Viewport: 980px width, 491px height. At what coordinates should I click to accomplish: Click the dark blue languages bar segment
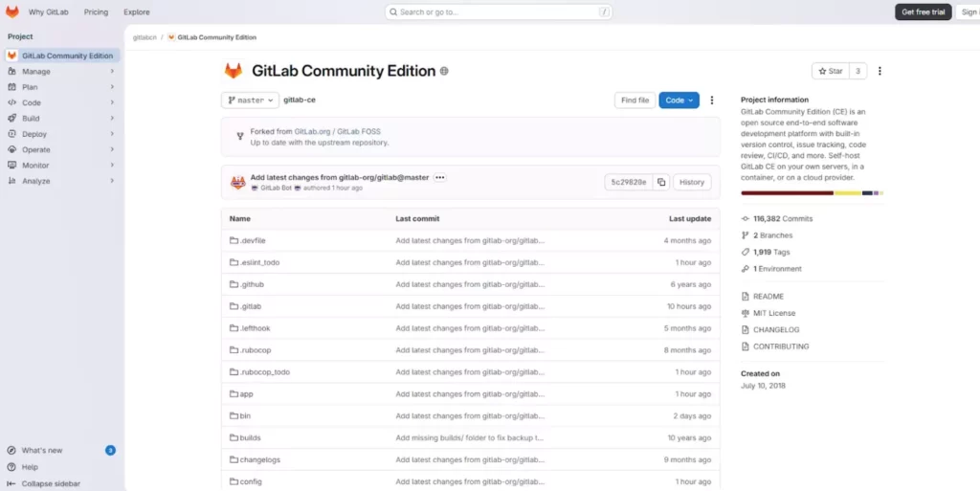pos(867,193)
